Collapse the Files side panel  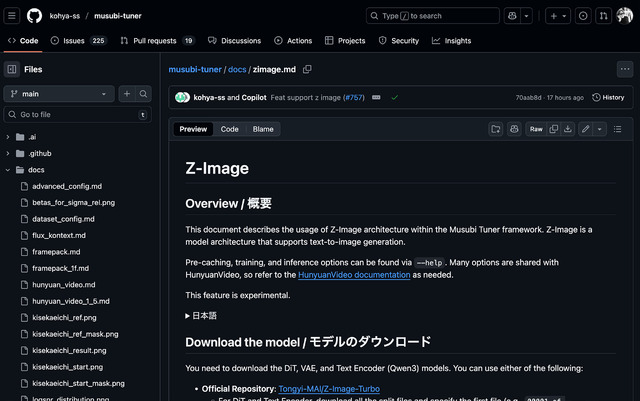[x=12, y=69]
